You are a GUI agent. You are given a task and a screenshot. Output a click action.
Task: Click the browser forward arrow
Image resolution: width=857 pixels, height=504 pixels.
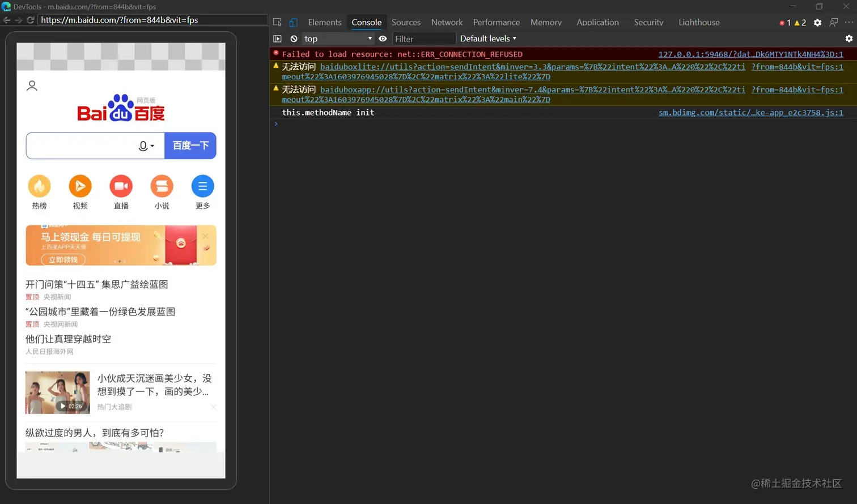pos(18,20)
